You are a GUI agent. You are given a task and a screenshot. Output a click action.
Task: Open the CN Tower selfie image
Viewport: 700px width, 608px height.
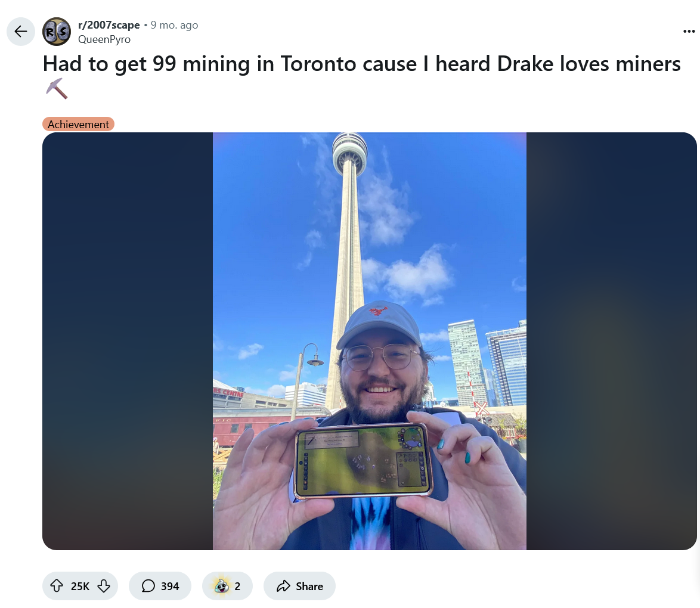click(x=370, y=341)
